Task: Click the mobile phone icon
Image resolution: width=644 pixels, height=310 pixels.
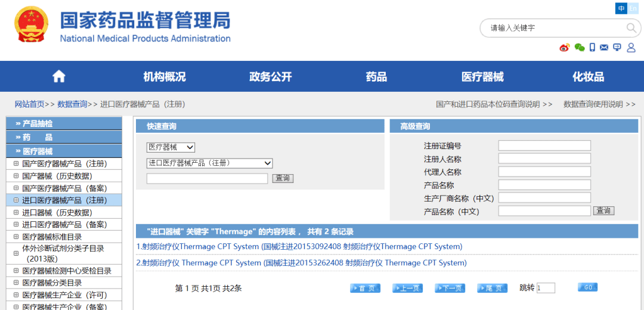Action: coord(592,48)
